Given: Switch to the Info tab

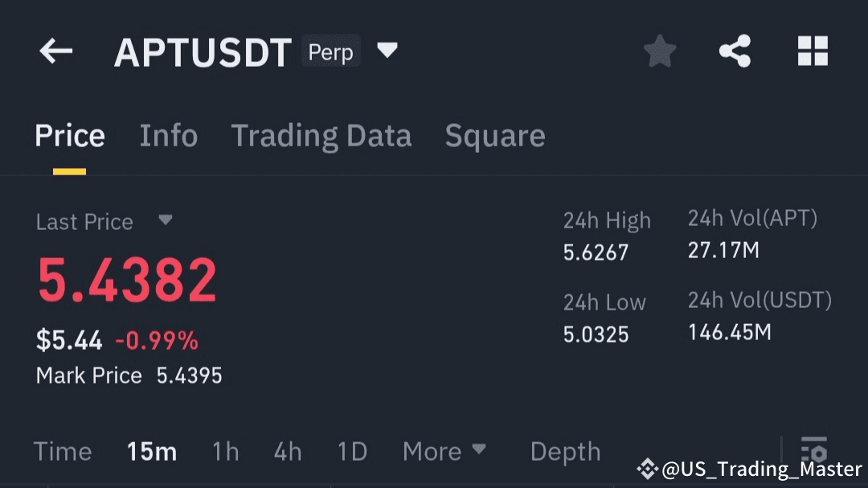Looking at the screenshot, I should 168,136.
